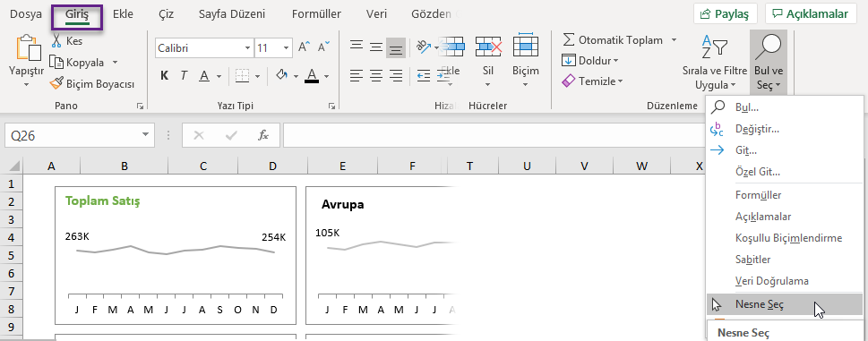This screenshot has width=868, height=341.
Task: Switch to the Ekle tab
Action: (x=123, y=13)
